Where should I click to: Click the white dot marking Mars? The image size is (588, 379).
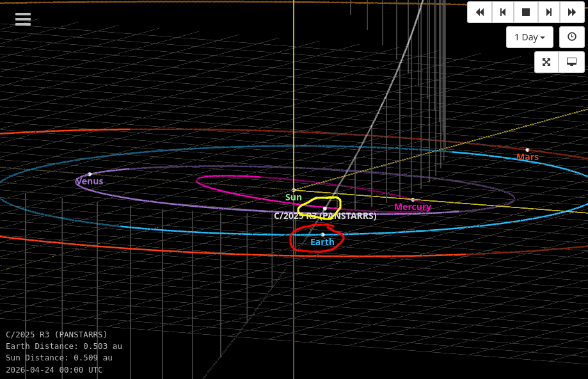pyautogui.click(x=527, y=150)
